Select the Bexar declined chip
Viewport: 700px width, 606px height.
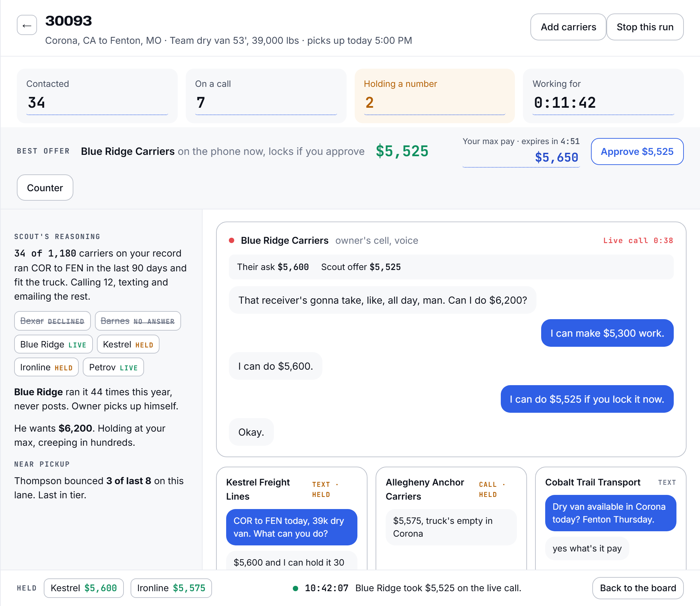pyautogui.click(x=53, y=321)
